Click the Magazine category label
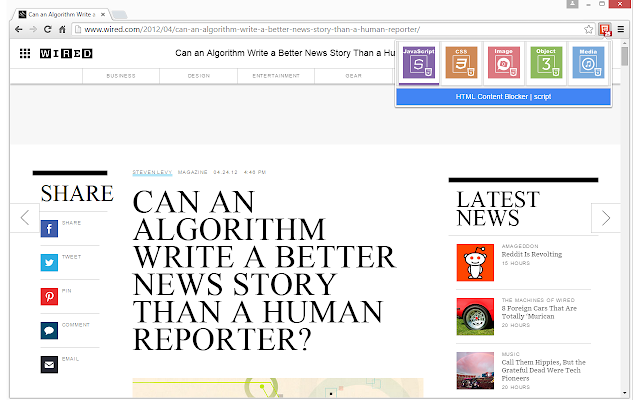Screen dimensions: 640x400 point(193,172)
